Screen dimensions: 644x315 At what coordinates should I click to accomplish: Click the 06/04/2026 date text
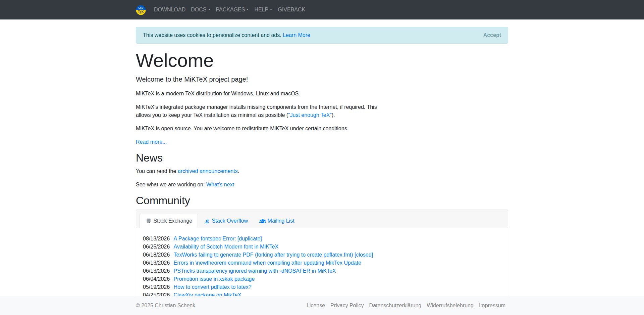point(156,279)
